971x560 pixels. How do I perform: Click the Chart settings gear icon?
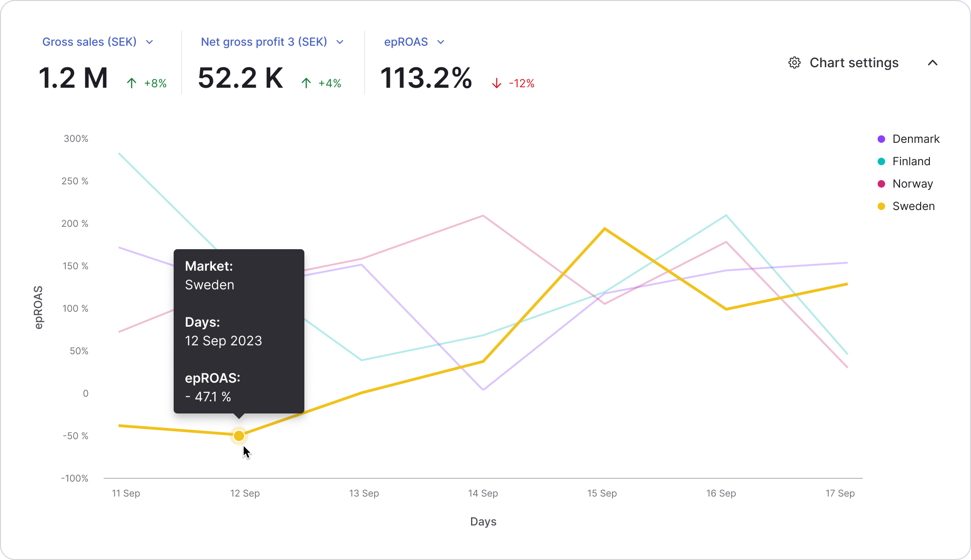[794, 63]
